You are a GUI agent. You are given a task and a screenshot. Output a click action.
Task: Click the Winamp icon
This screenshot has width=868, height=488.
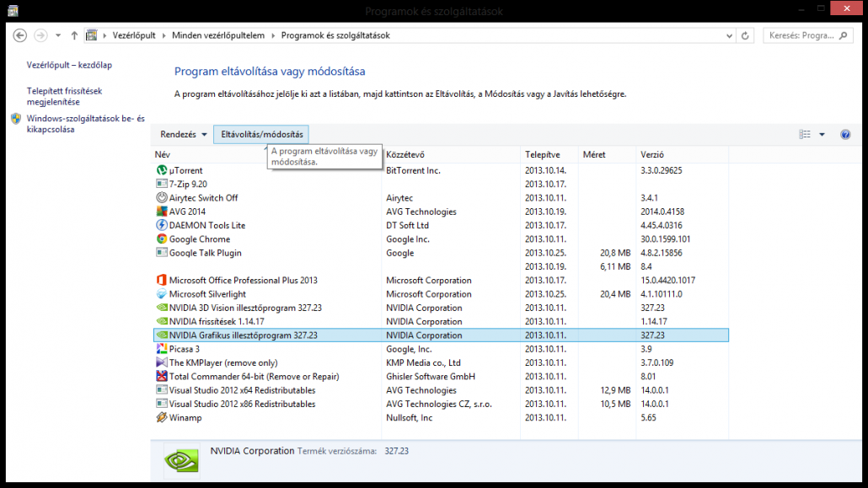(x=162, y=418)
